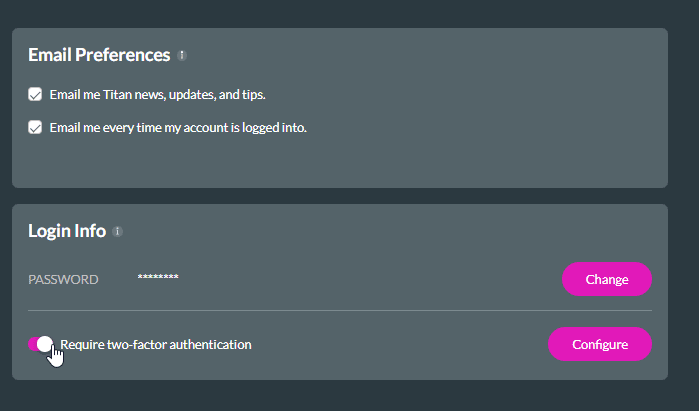Disable the two-factor authentication toggle
699x411 pixels.
[x=41, y=344]
